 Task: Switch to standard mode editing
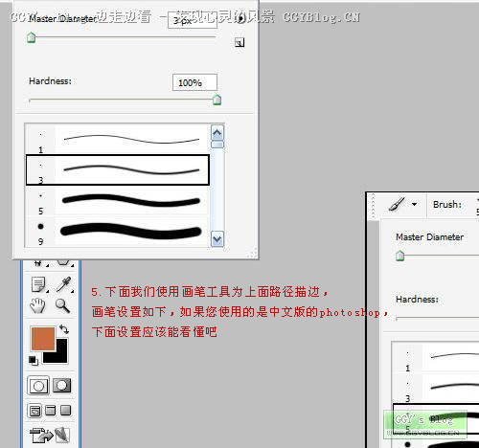(x=38, y=386)
